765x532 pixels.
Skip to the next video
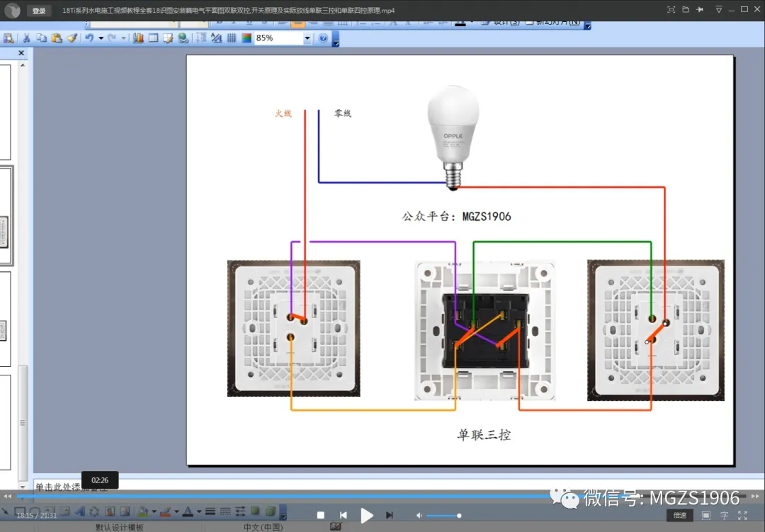pyautogui.click(x=390, y=516)
